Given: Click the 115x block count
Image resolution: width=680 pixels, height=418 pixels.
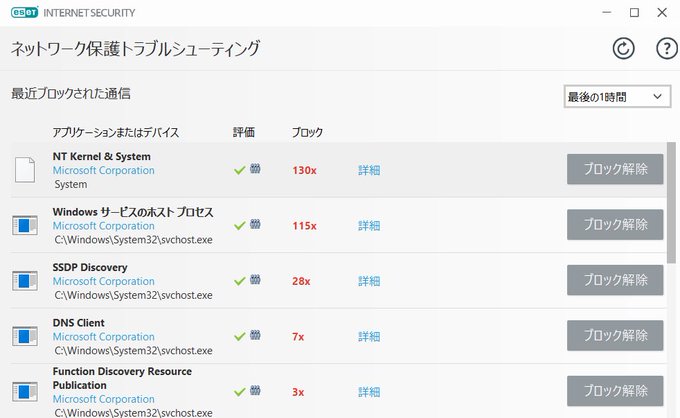Looking at the screenshot, I should pyautogui.click(x=304, y=226).
